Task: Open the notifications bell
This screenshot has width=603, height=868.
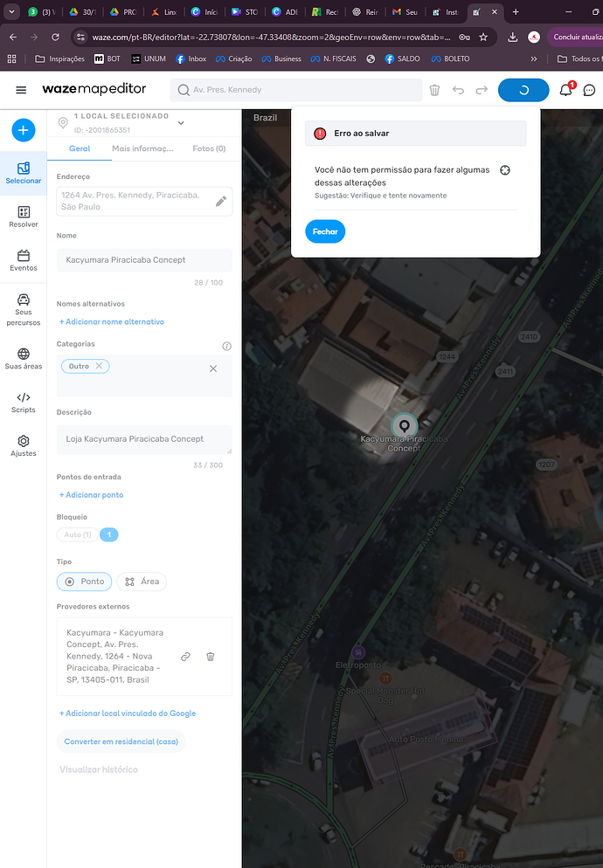Action: (x=565, y=90)
